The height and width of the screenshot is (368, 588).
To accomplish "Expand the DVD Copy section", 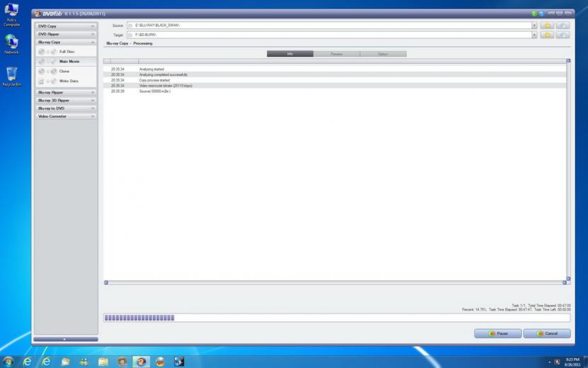I will (x=66, y=26).
